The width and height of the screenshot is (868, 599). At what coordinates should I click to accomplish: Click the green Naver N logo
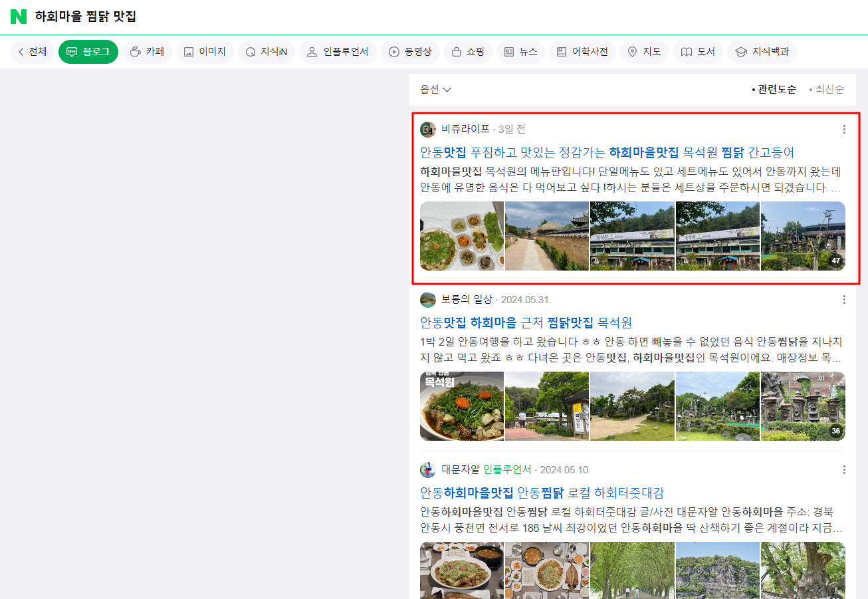pos(19,17)
